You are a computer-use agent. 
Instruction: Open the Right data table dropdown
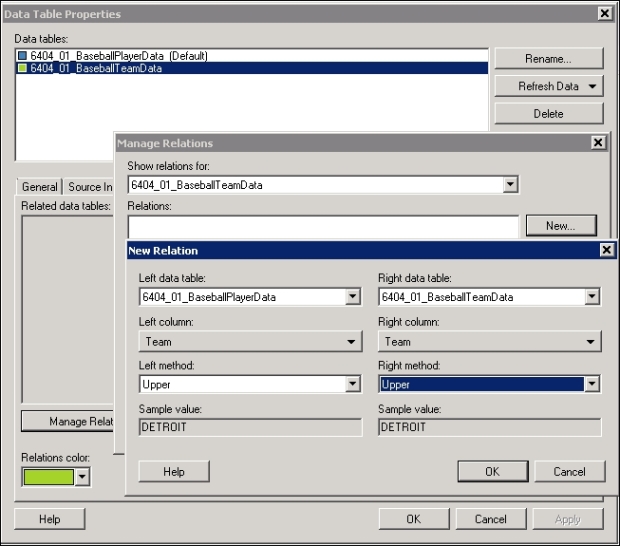(592, 297)
